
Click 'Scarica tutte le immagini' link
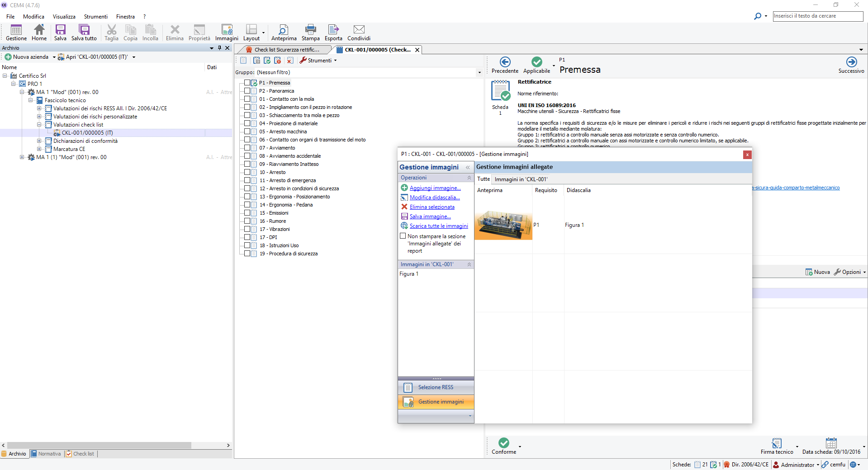[x=439, y=226]
